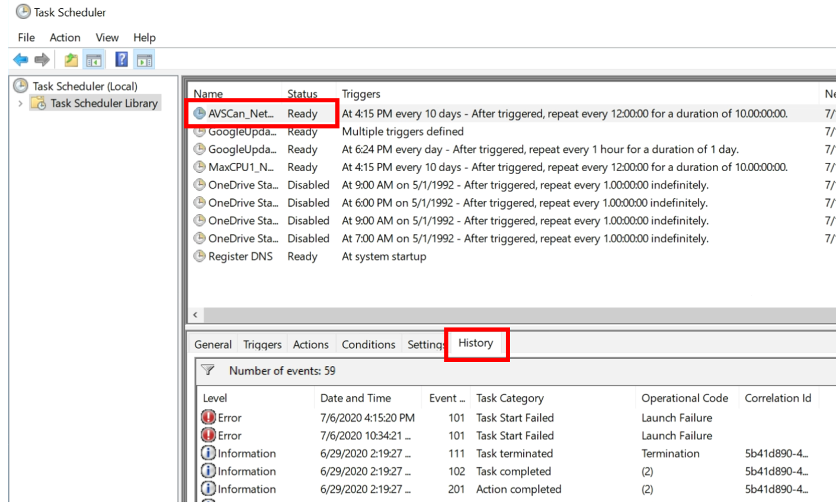Switch to the Conditions tab
836x504 pixels.
(x=368, y=344)
